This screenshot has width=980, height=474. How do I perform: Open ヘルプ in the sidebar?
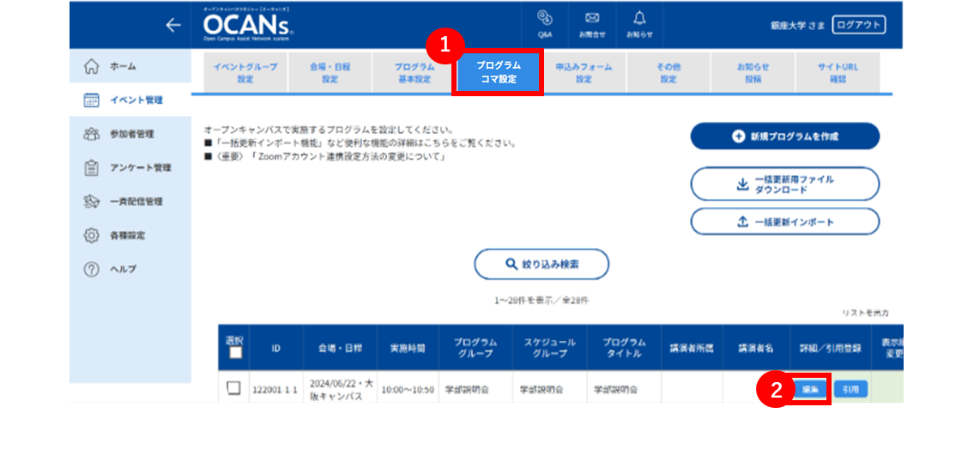pyautogui.click(x=130, y=269)
